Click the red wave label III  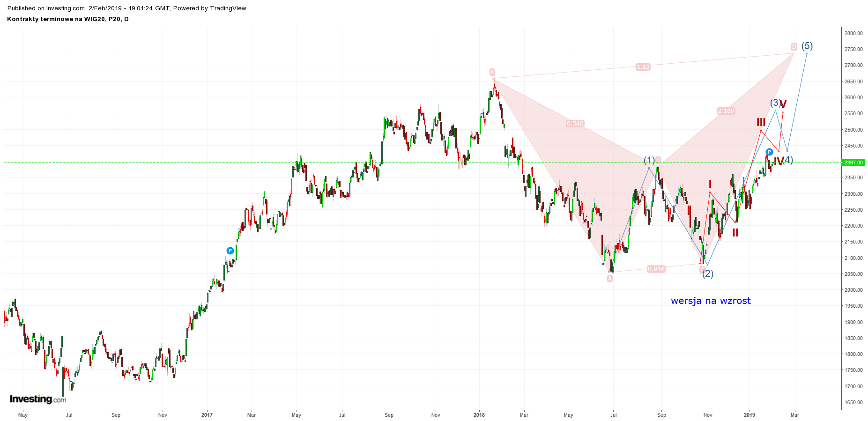click(761, 123)
